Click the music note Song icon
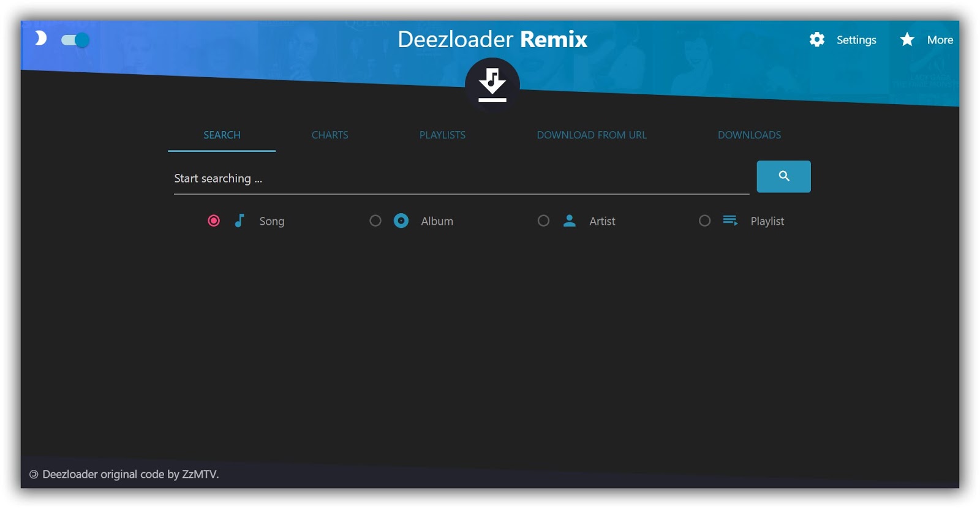Image resolution: width=980 pixels, height=509 pixels. click(239, 221)
